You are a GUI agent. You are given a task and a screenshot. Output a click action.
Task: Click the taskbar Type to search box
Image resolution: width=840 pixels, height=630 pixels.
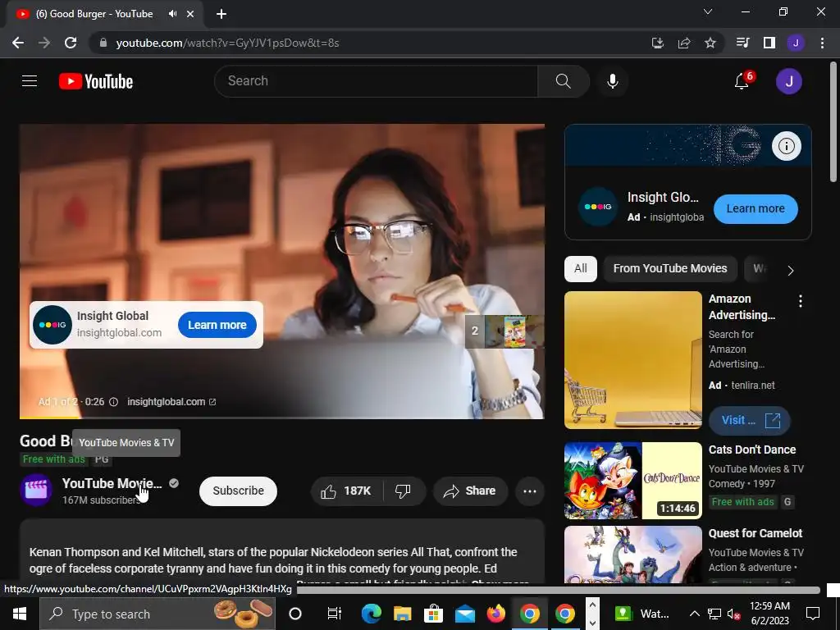pos(157,614)
